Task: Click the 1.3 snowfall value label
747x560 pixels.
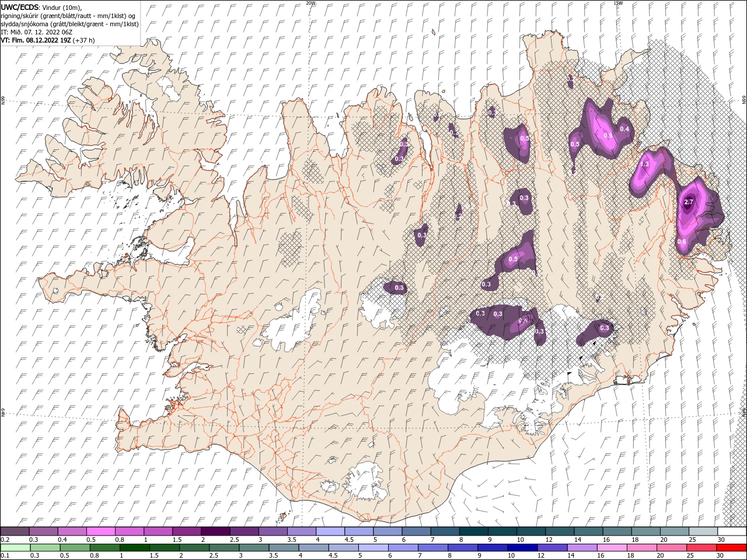Action: 645,164
